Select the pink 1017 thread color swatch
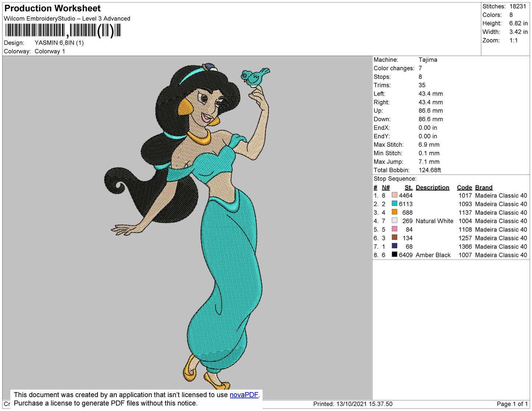Viewport: 532px width, 411px height. pyautogui.click(x=394, y=195)
